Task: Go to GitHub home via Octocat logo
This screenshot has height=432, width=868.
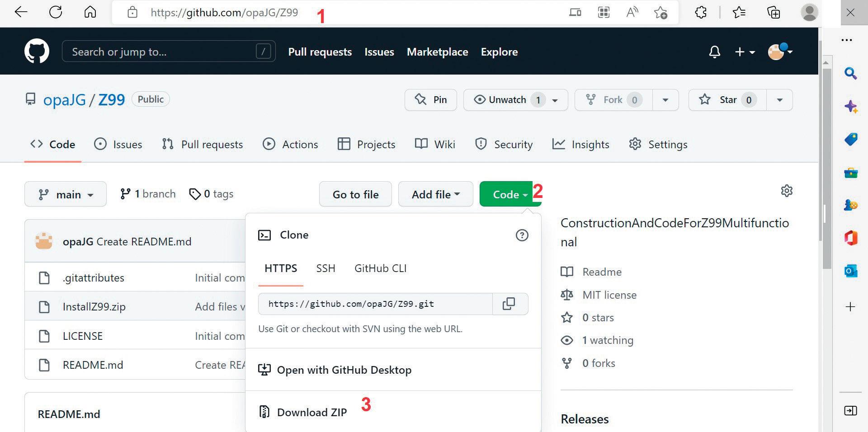Action: click(x=37, y=51)
